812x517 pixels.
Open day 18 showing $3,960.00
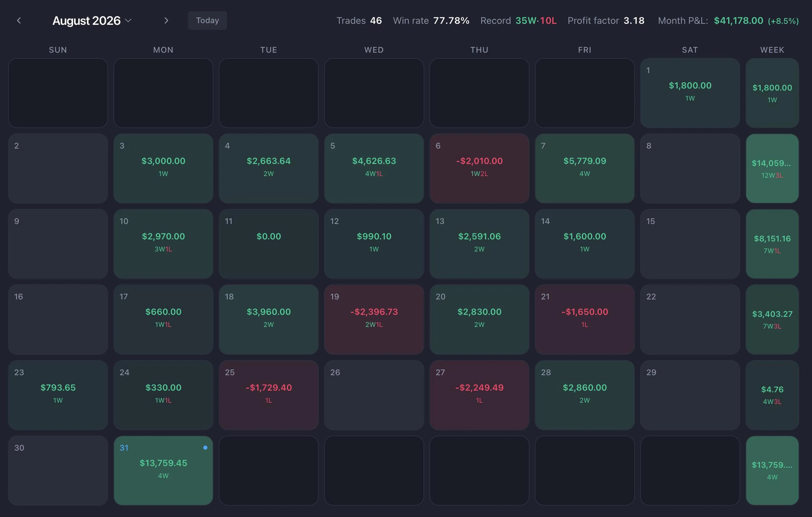[269, 320]
